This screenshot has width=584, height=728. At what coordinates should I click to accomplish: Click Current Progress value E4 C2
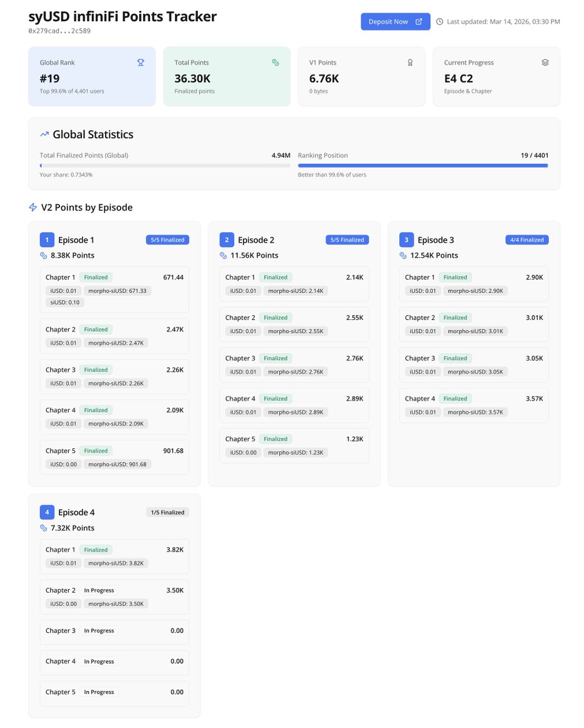[458, 78]
